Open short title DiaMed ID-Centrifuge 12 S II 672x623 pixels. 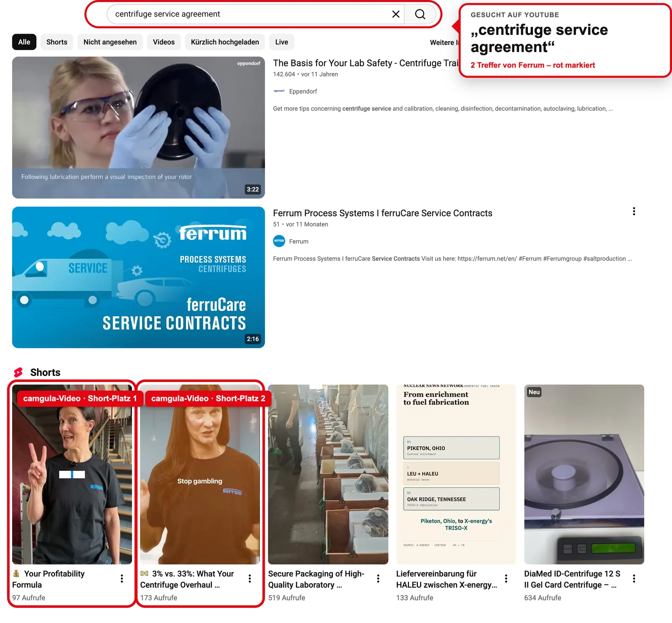pyautogui.click(x=572, y=579)
